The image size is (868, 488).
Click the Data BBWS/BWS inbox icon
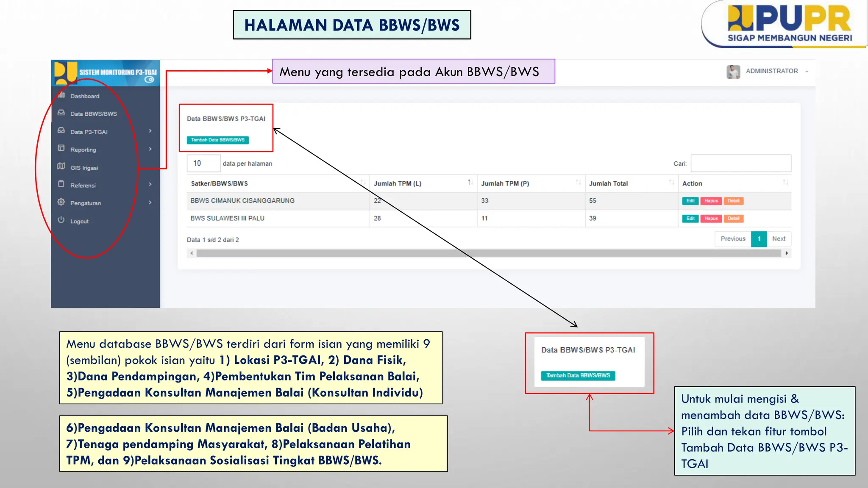tap(61, 113)
